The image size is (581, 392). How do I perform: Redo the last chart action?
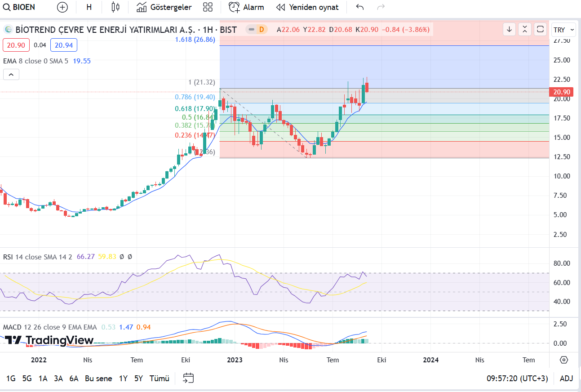pyautogui.click(x=381, y=7)
